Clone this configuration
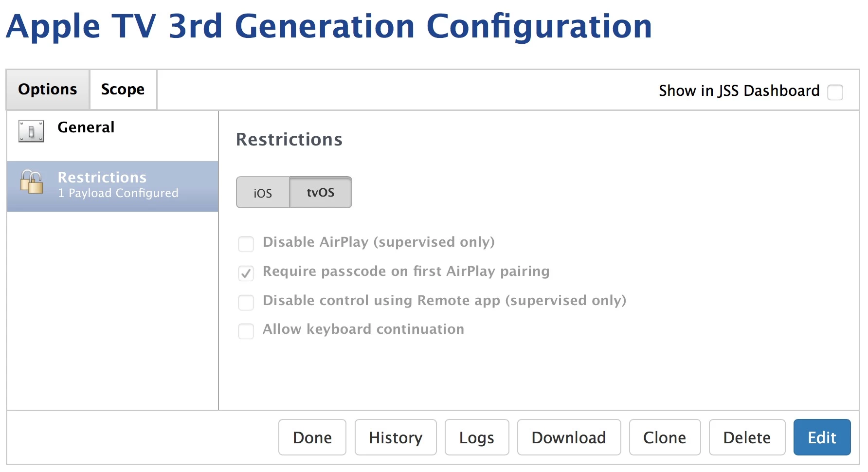 [x=665, y=437]
